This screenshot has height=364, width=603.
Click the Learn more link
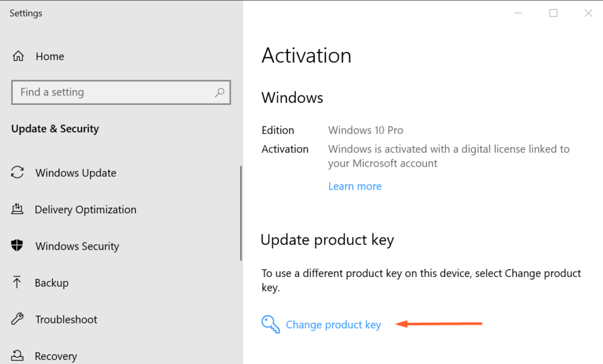(355, 186)
